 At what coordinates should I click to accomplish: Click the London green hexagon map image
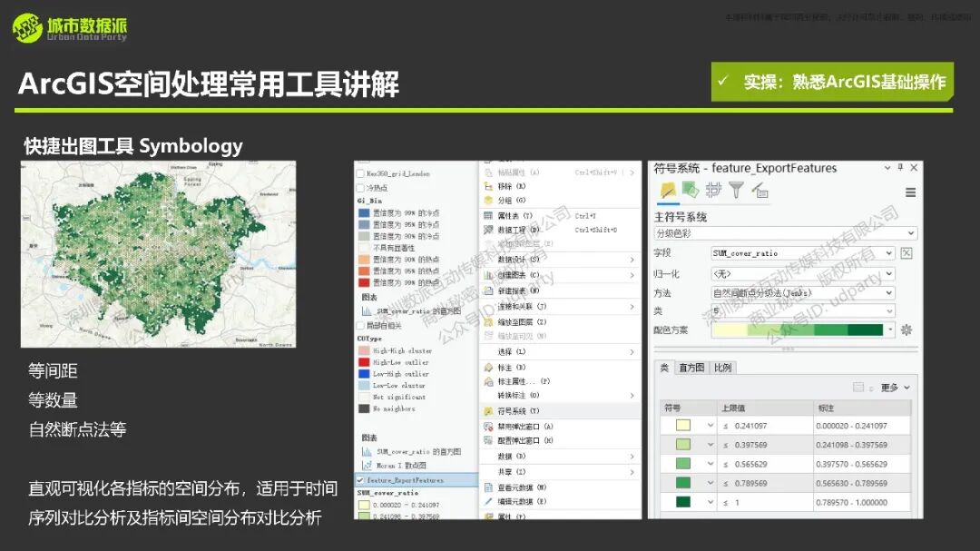click(158, 254)
